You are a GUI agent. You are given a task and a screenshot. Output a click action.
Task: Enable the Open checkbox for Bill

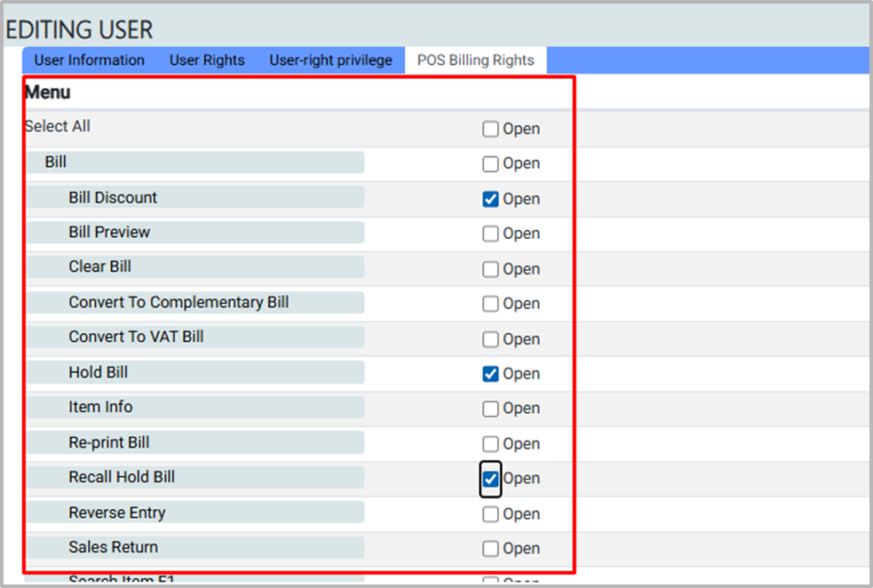click(x=490, y=164)
